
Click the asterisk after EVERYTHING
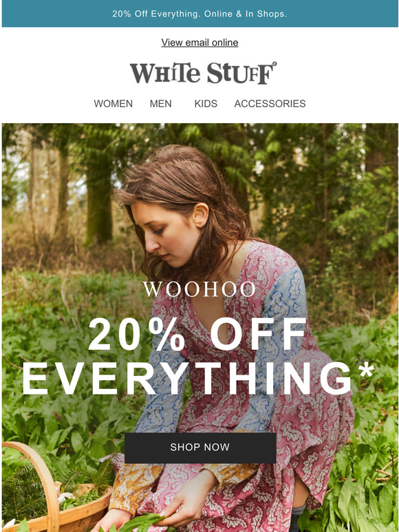[x=366, y=370]
